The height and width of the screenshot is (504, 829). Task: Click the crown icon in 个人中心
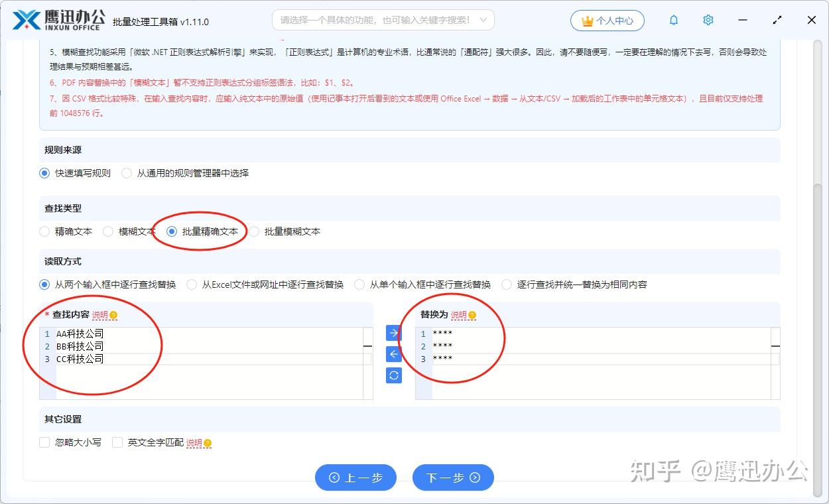(587, 21)
